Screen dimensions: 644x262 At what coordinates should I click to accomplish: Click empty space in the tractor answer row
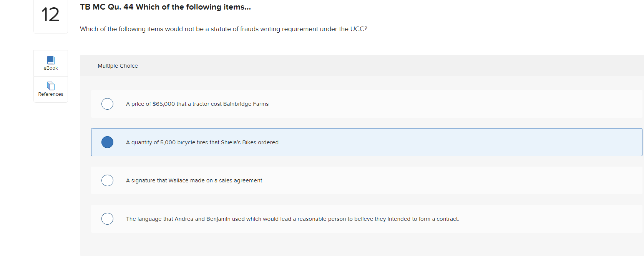(461, 104)
